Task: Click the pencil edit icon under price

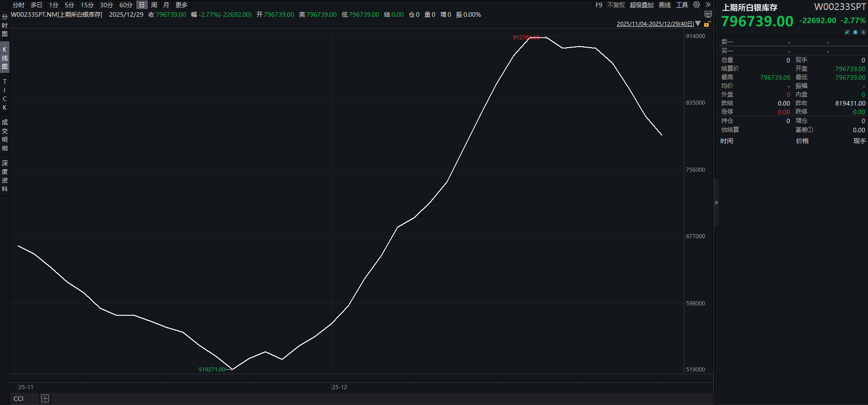Action: 847,32
